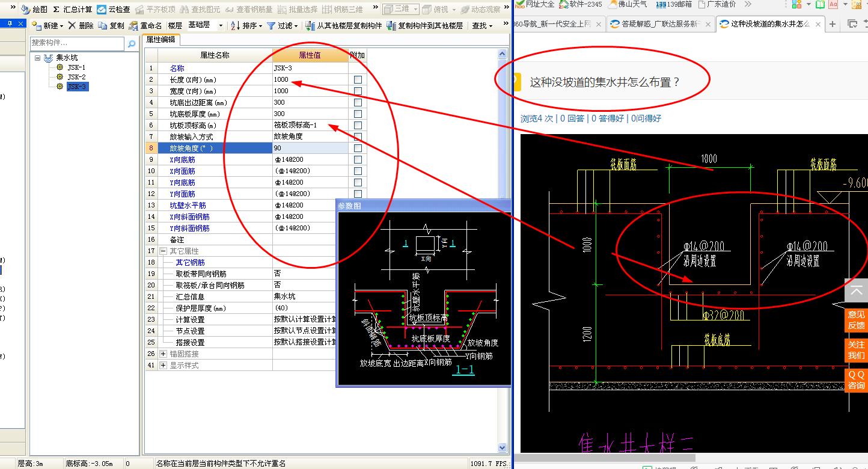Open the 绘图 drawing tool
Image resolution: width=868 pixels, height=469 pixels.
click(x=35, y=10)
